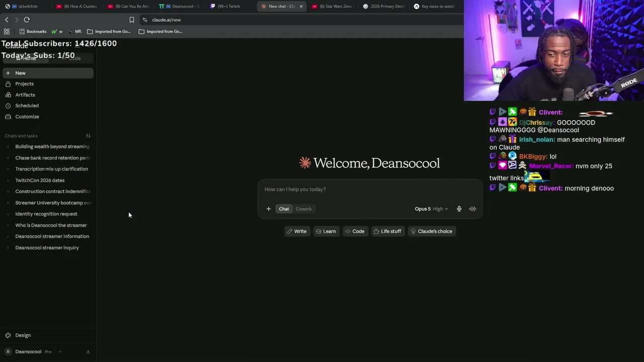This screenshot has height=362, width=644.
Task: Click the claude.ai/new address bar
Action: pos(166,20)
